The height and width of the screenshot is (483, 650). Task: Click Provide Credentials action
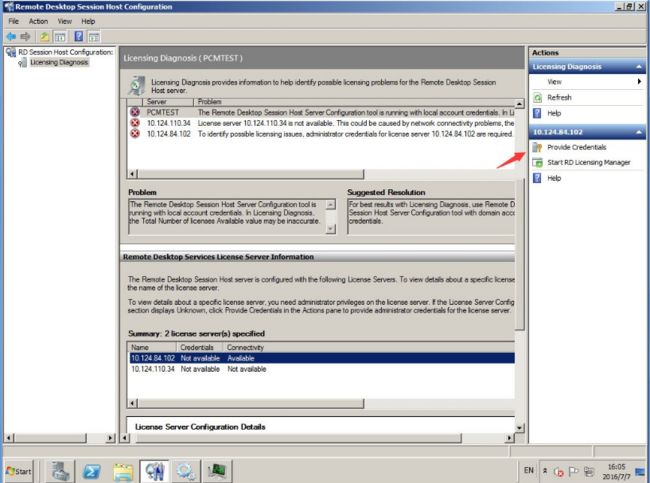point(577,147)
